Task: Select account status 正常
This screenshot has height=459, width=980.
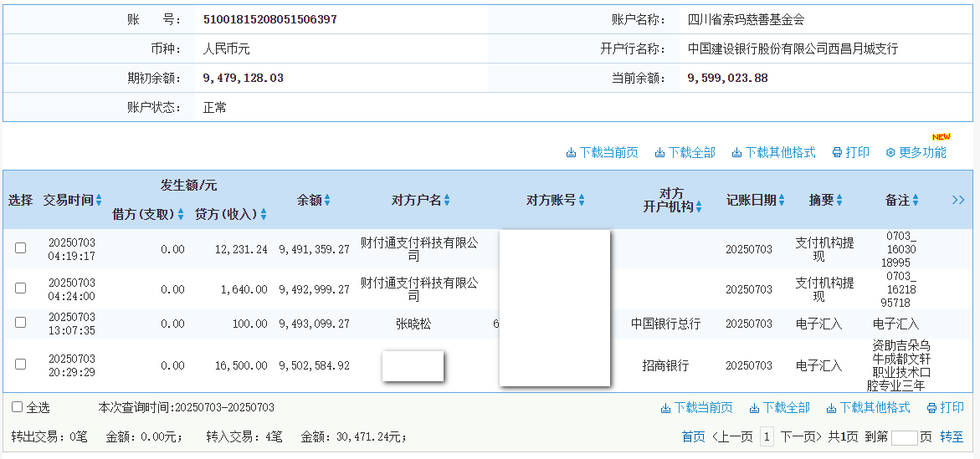Action: pyautogui.click(x=215, y=107)
